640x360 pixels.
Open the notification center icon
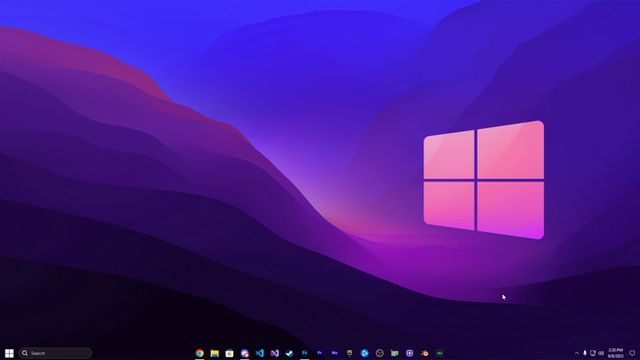tap(632, 353)
